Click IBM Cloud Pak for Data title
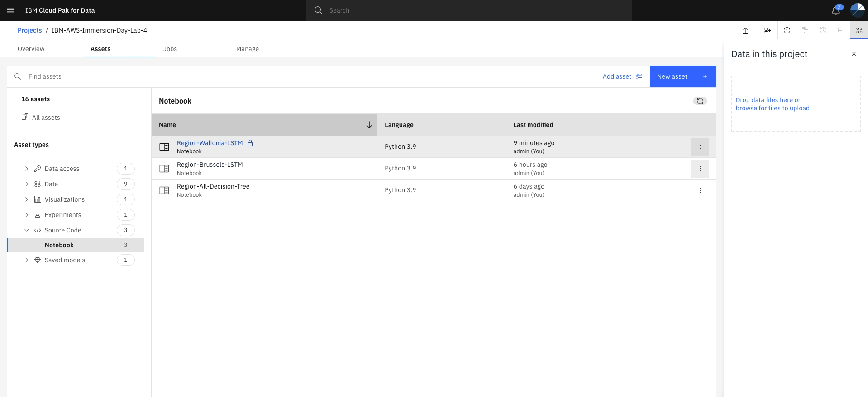 (60, 10)
